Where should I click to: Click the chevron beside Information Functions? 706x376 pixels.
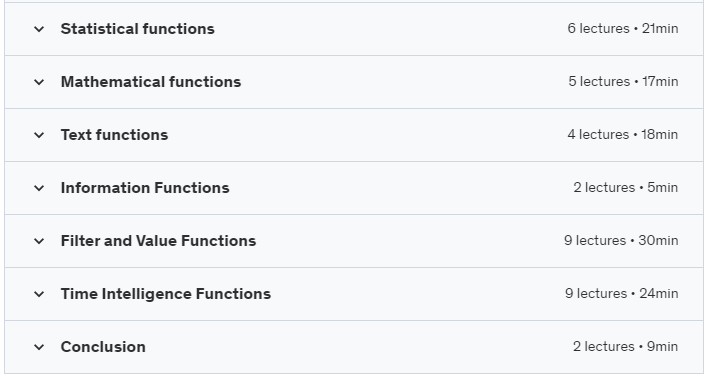[x=39, y=188]
